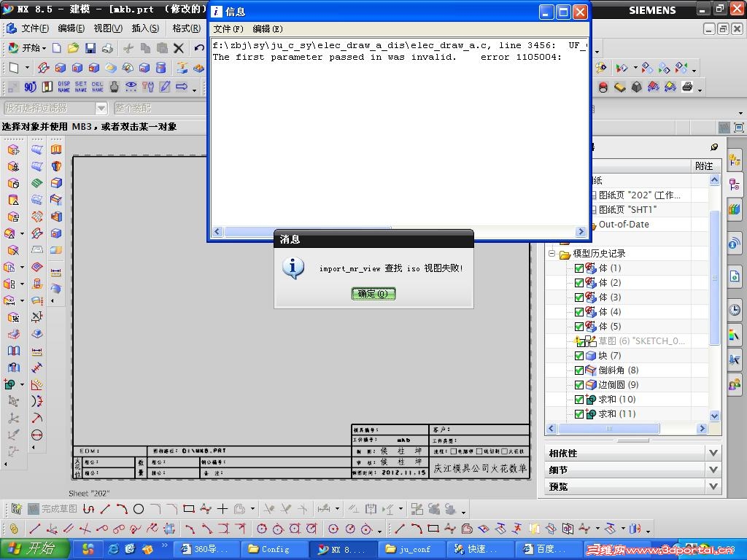Click the Print icon in the standard toolbar
Screen dimensions: 747x560
[x=107, y=47]
